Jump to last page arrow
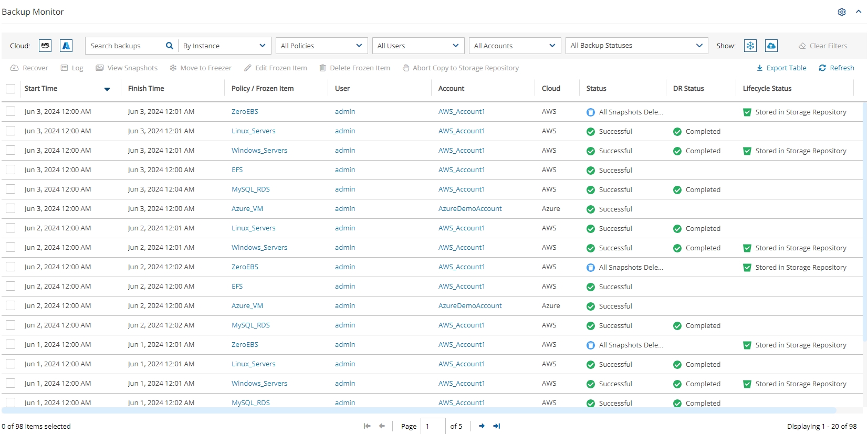 (x=496, y=426)
